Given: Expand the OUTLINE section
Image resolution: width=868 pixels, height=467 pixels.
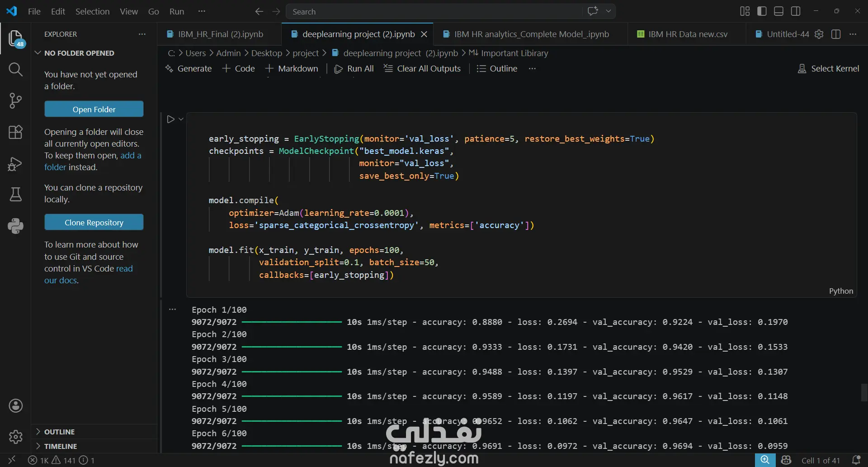Looking at the screenshot, I should click(x=59, y=432).
